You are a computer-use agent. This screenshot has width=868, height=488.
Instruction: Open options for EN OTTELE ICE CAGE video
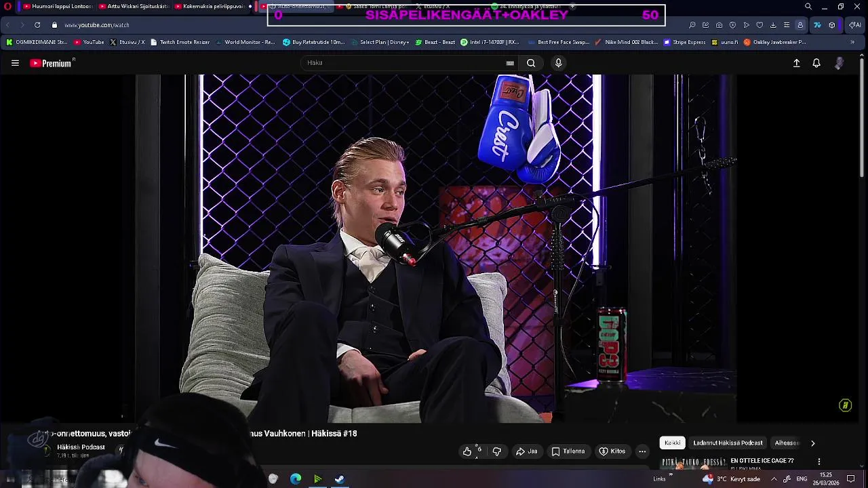tap(819, 462)
